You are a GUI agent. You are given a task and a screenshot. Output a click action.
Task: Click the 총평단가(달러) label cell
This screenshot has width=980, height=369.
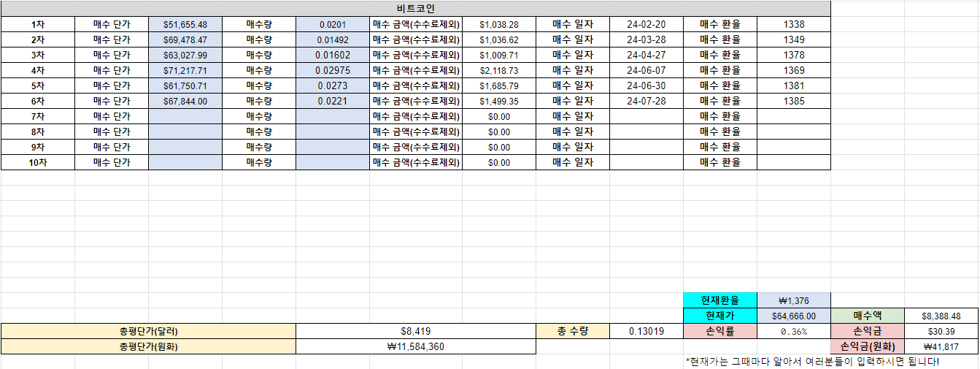(148, 331)
